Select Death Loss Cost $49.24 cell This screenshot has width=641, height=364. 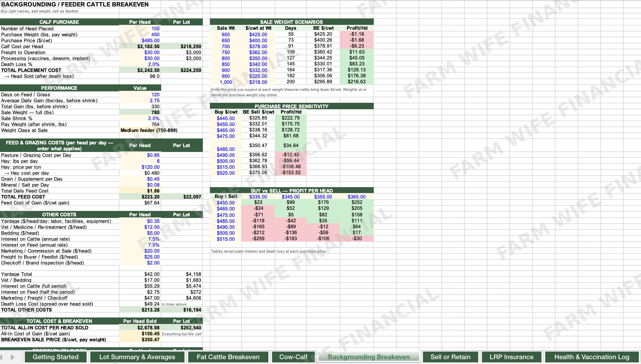click(x=140, y=304)
